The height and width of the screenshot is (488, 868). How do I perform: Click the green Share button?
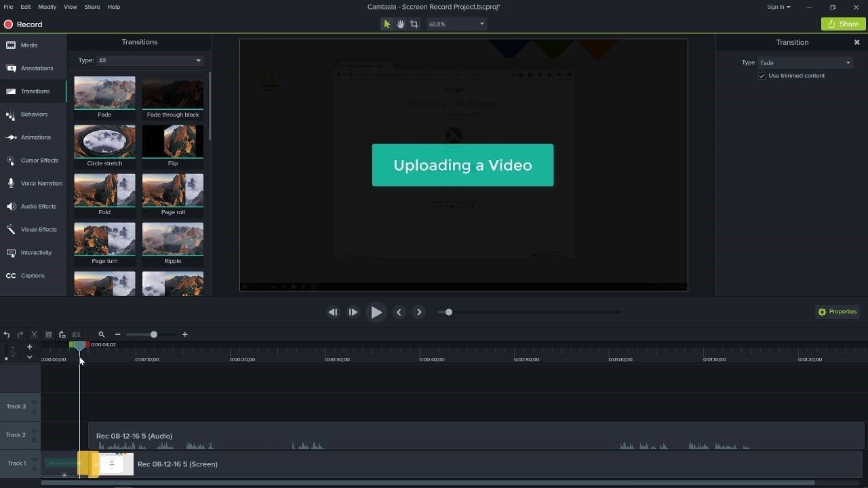[842, 24]
